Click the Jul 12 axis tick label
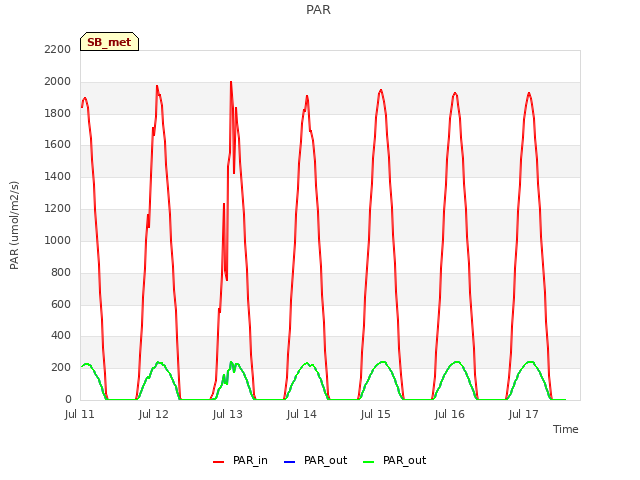The width and height of the screenshot is (640, 480). 153,415
